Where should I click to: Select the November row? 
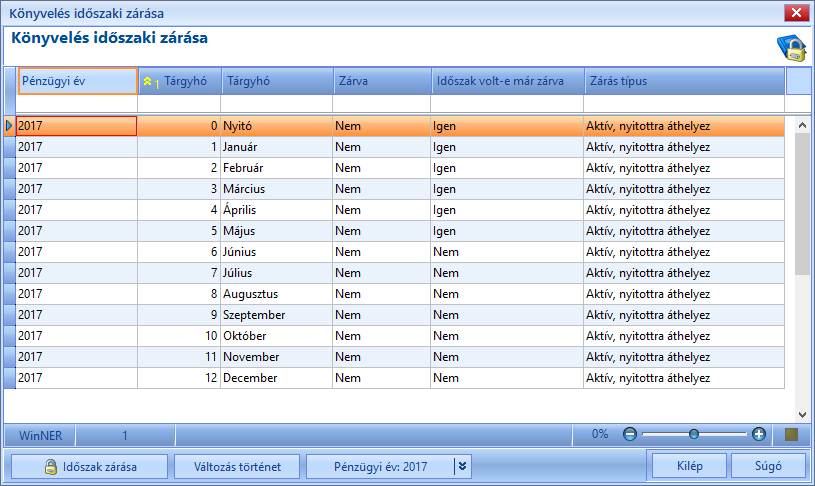pyautogui.click(x=400, y=357)
